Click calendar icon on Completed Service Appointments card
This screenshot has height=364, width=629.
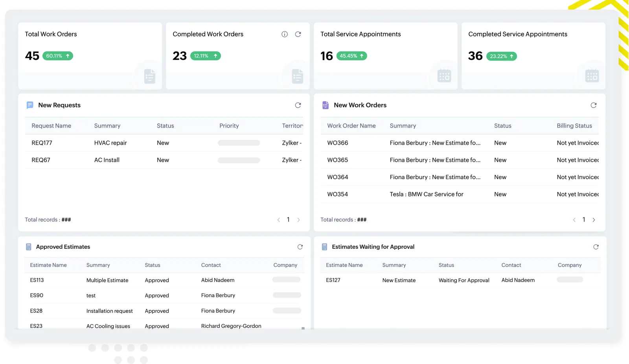592,75
